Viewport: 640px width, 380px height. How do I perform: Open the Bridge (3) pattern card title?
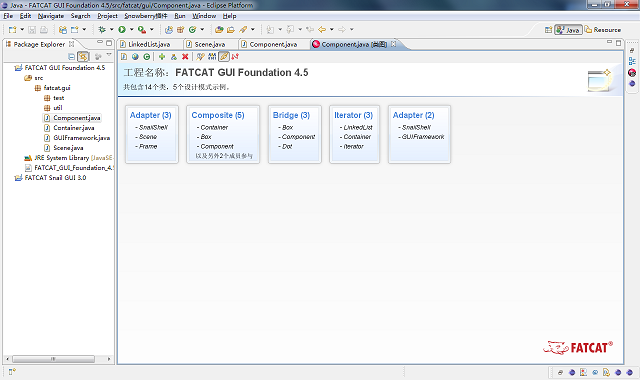(291, 115)
